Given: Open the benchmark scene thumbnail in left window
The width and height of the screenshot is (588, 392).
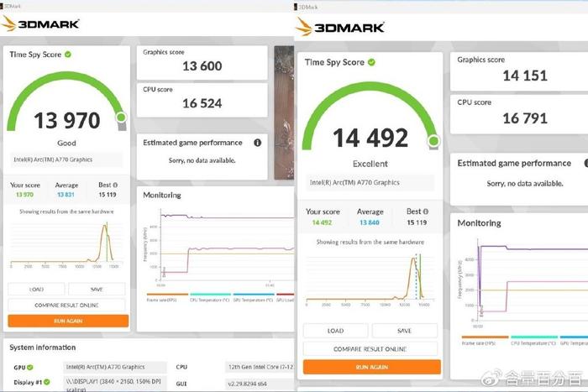Looking at the screenshot, I should (x=284, y=112).
